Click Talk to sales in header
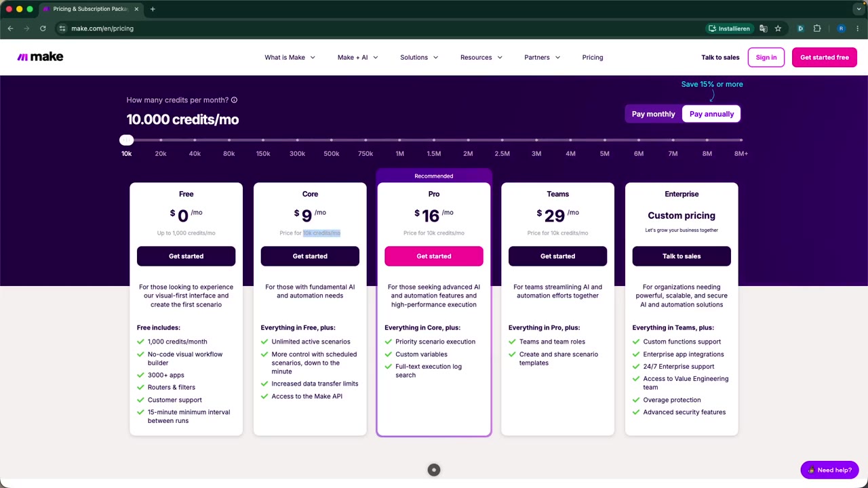868x488 pixels. tap(720, 58)
